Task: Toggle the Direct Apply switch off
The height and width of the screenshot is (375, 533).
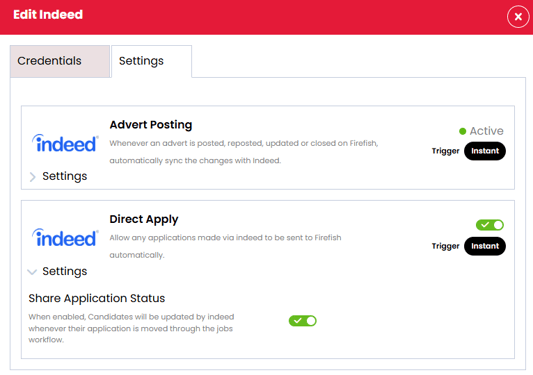Action: point(489,225)
